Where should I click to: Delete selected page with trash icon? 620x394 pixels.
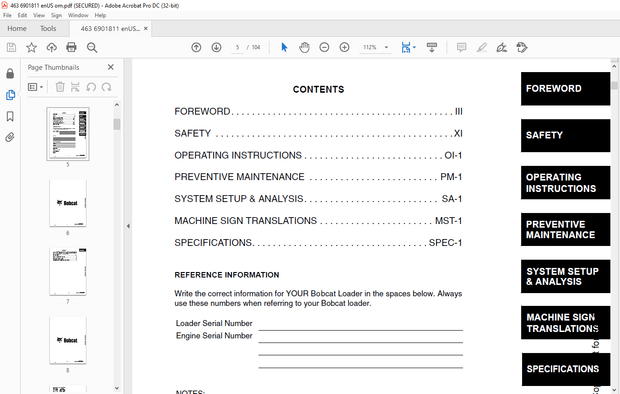(60, 87)
